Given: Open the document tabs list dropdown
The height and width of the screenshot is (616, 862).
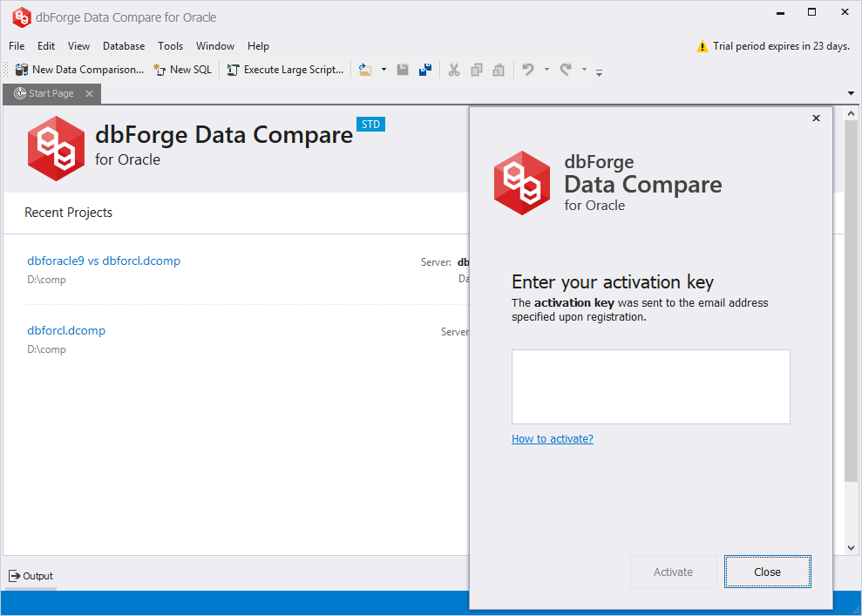Looking at the screenshot, I should coord(851,93).
